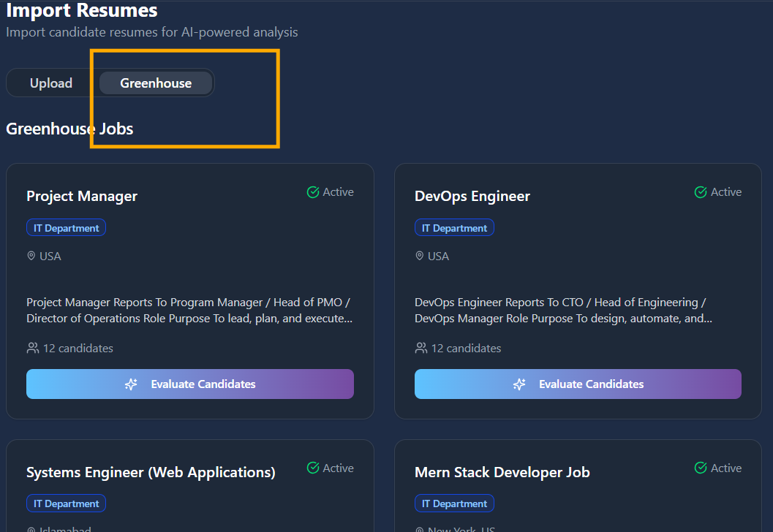
Task: Evaluate candidates for the DevOps Engineer job
Action: pyautogui.click(x=578, y=384)
